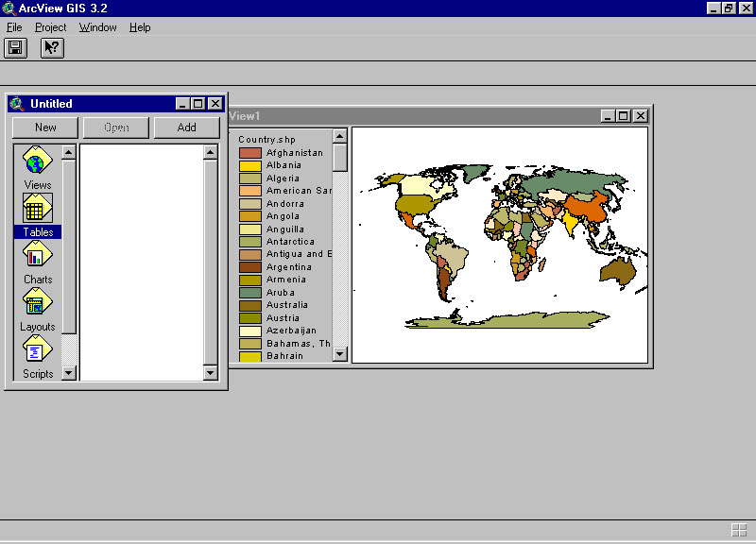Open the File menu
This screenshot has height=544, width=756.
pos(14,27)
